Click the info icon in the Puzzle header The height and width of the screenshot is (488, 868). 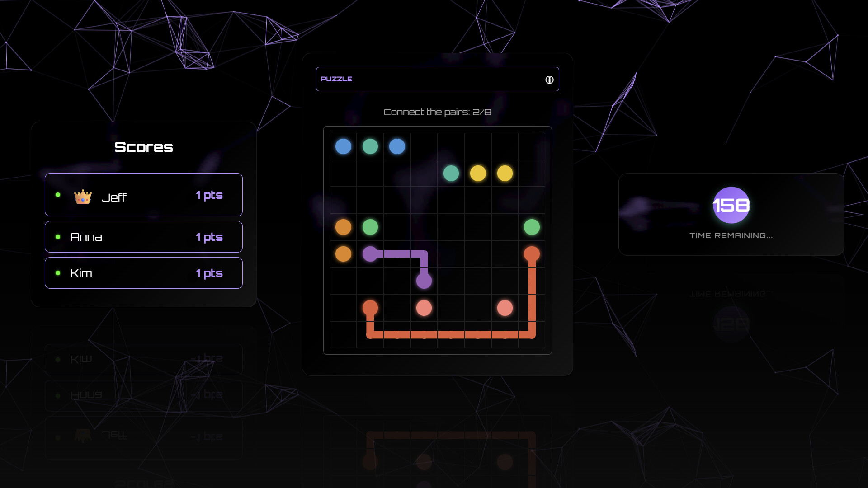pyautogui.click(x=549, y=80)
